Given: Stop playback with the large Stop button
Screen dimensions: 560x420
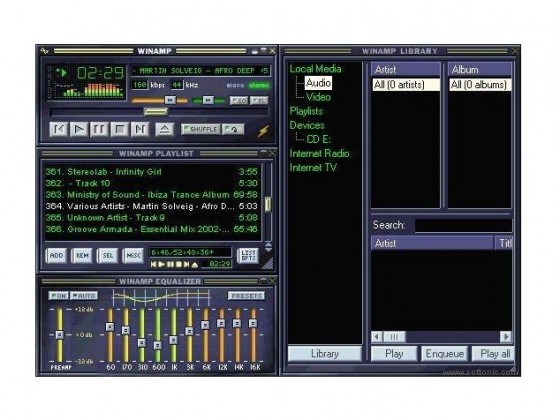Looking at the screenshot, I should [120, 129].
